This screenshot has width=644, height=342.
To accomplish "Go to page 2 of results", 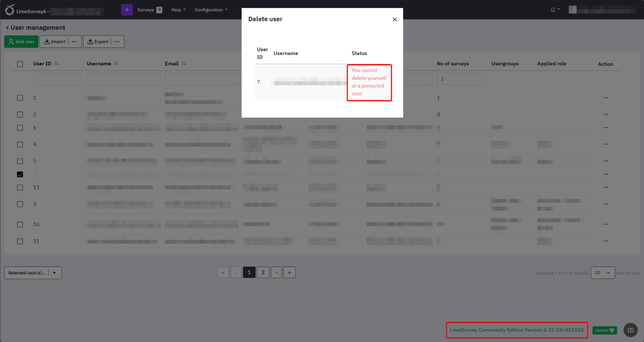I will 263,272.
